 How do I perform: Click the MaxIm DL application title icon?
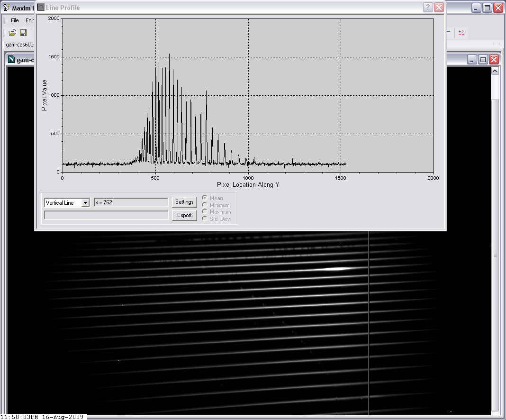pyautogui.click(x=7, y=8)
